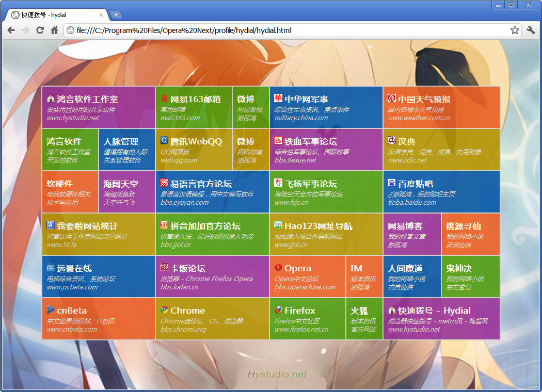Viewport: 542px width, 392px height.
Task: Click the bbs.kafan.cn address text
Action: [x=180, y=287]
